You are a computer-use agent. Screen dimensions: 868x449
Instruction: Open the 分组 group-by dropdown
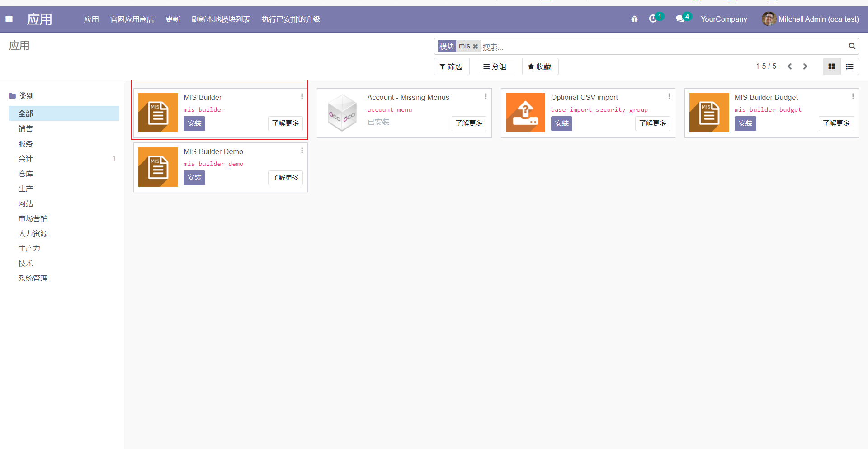(x=495, y=66)
